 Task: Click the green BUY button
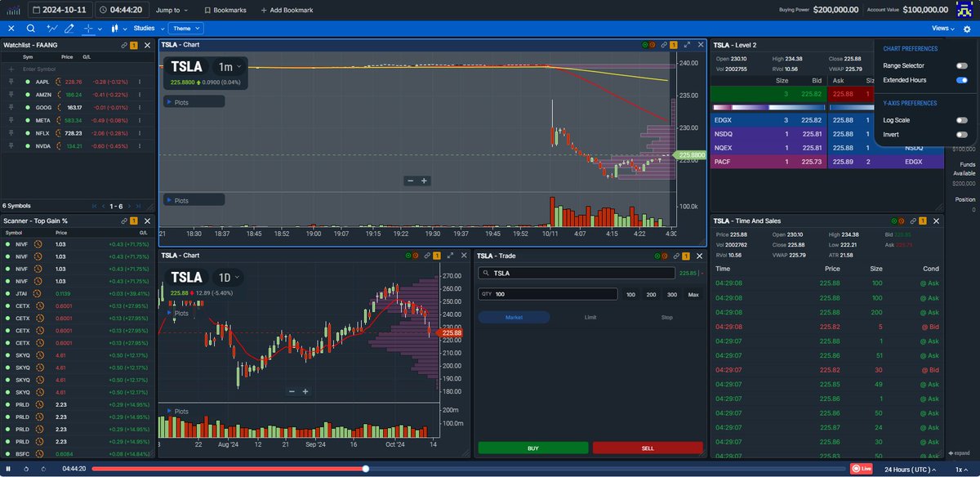coord(533,448)
